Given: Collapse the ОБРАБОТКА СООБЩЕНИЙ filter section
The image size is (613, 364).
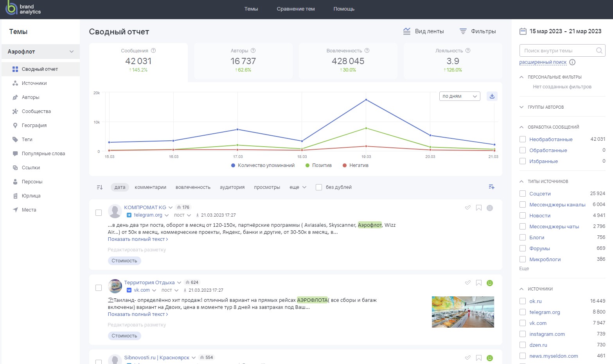Looking at the screenshot, I should pos(521,127).
